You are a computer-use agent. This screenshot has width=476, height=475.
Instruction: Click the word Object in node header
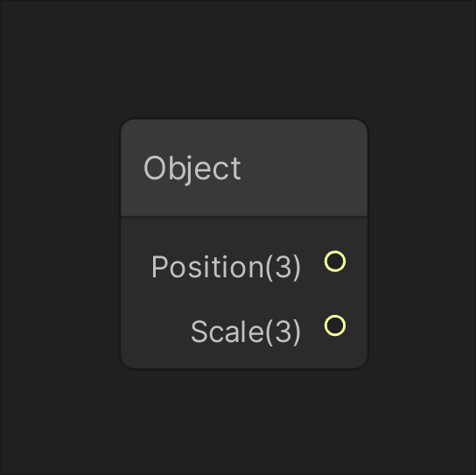point(192,168)
